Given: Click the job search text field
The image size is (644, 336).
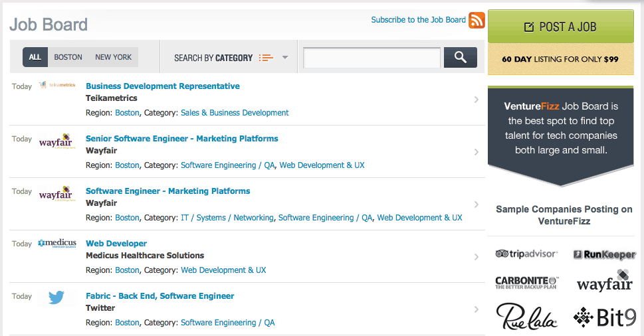Looking at the screenshot, I should pos(372,57).
